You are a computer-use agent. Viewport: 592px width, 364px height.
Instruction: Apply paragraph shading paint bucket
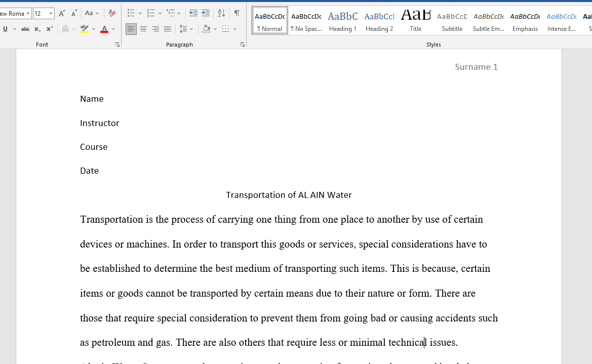coord(206,29)
